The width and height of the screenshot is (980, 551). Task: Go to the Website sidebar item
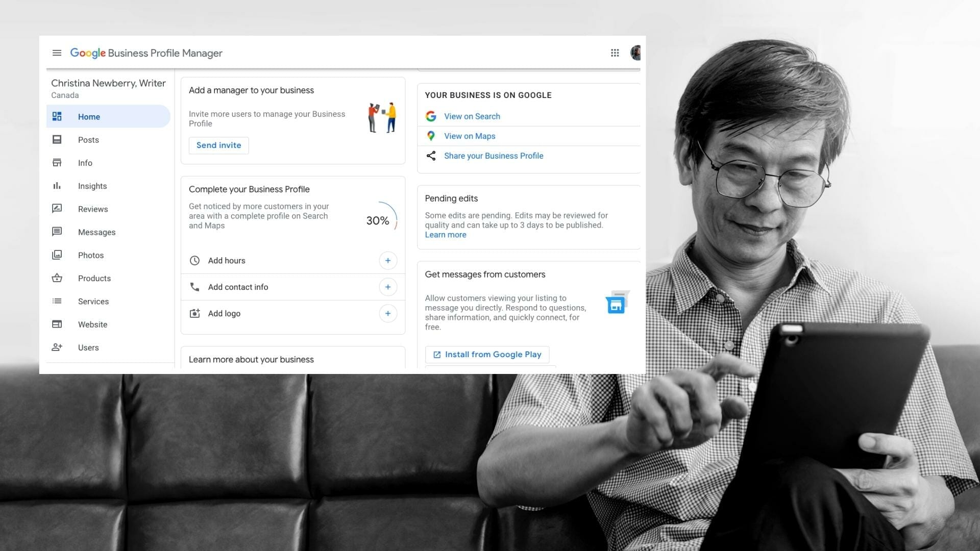[92, 324]
